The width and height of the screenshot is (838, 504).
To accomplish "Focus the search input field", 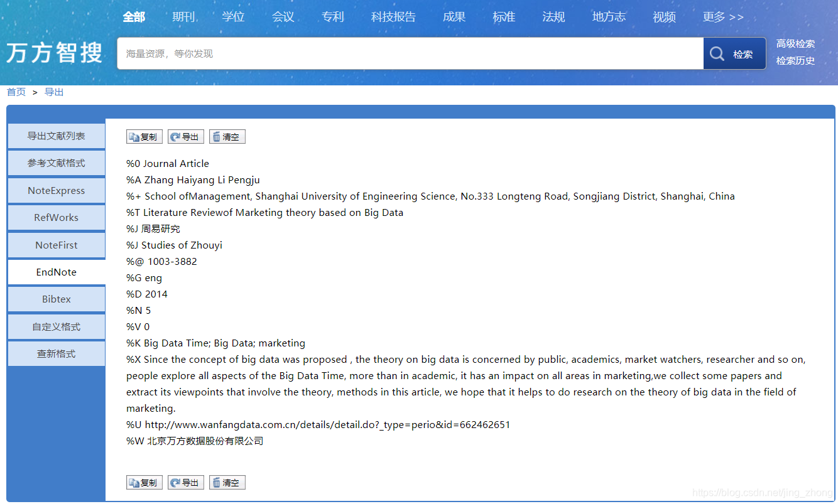I will (410, 53).
